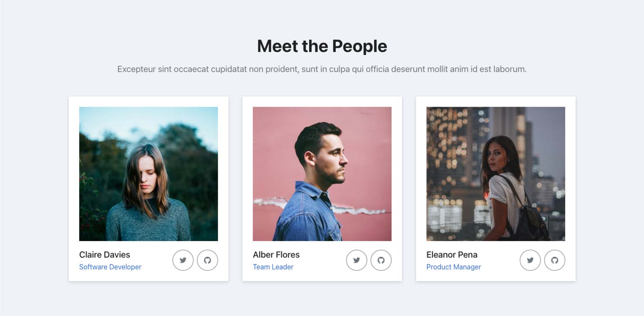The height and width of the screenshot is (316, 644).
Task: Visit Eleanor Pena's Twitter icon
Action: [x=530, y=260]
